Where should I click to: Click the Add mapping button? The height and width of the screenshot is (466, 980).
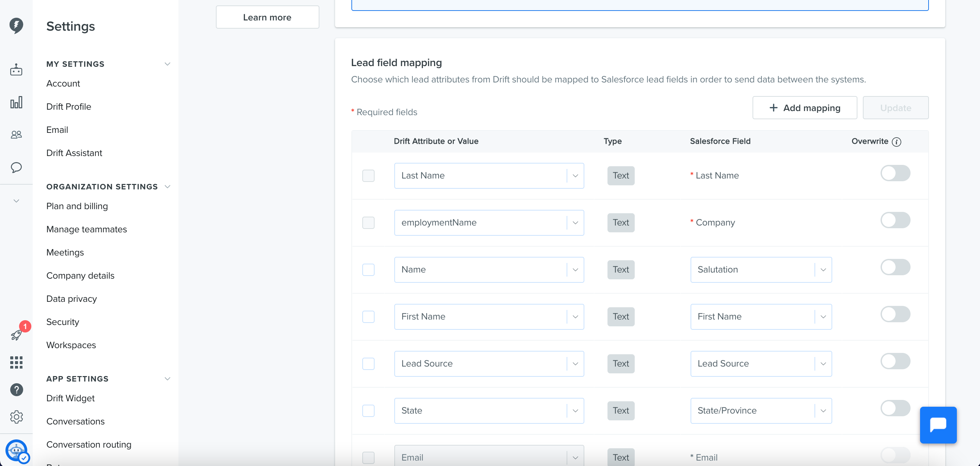click(805, 108)
